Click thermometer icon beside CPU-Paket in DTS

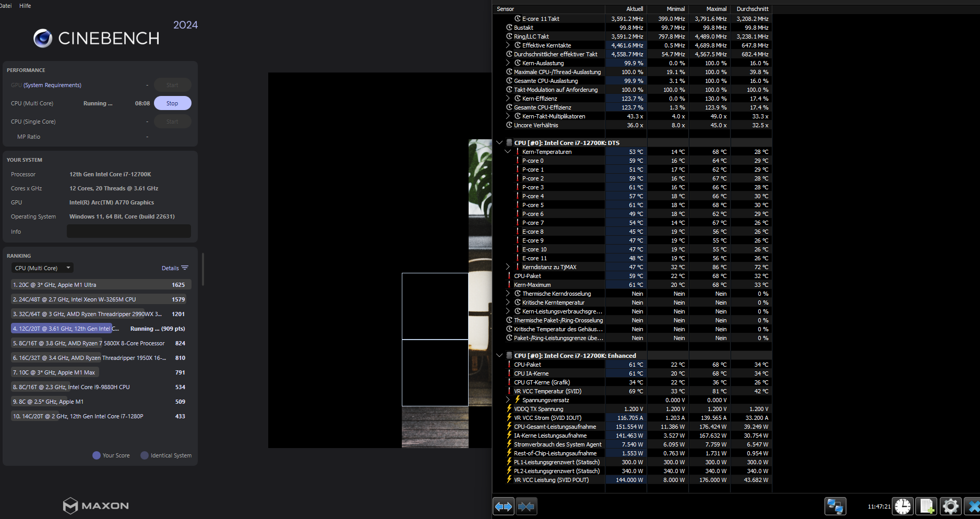(509, 275)
